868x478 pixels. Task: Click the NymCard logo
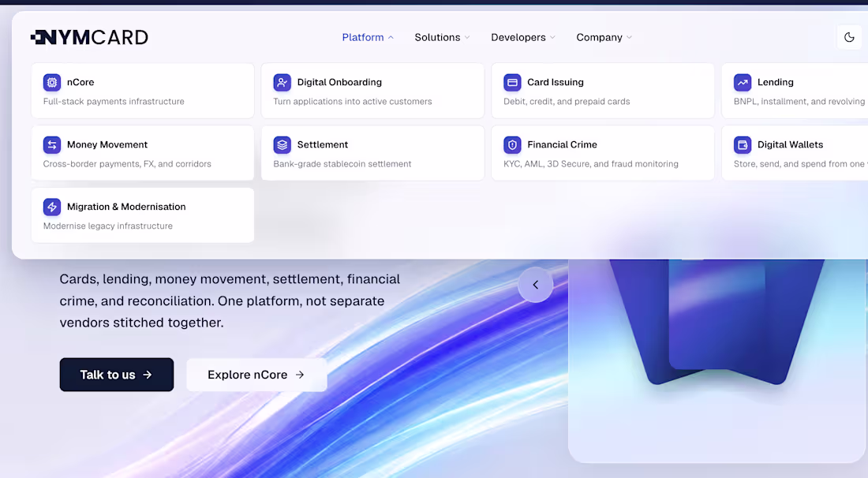[90, 37]
